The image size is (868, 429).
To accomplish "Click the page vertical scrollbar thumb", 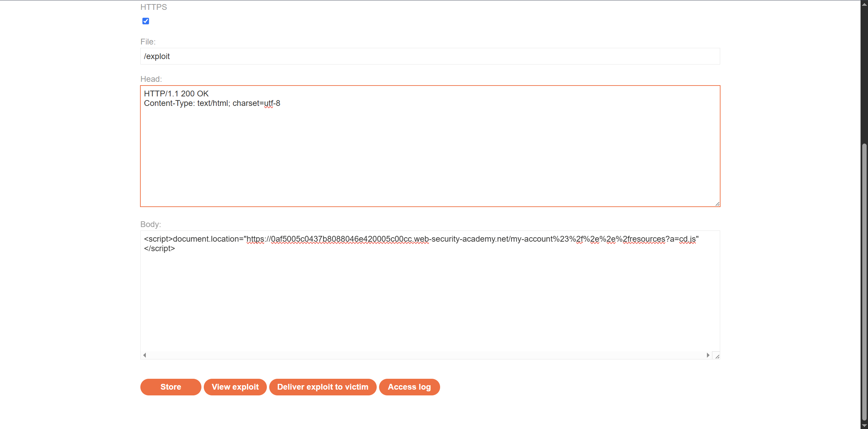I will (864, 282).
